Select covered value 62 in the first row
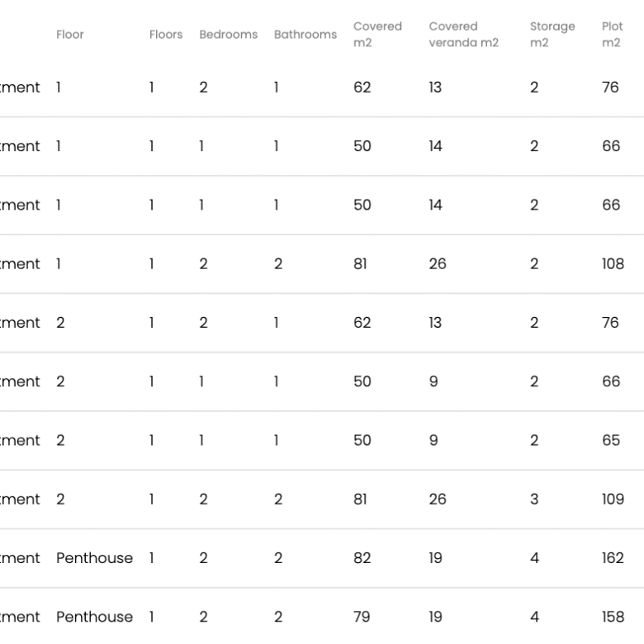644x644 pixels. click(x=362, y=88)
